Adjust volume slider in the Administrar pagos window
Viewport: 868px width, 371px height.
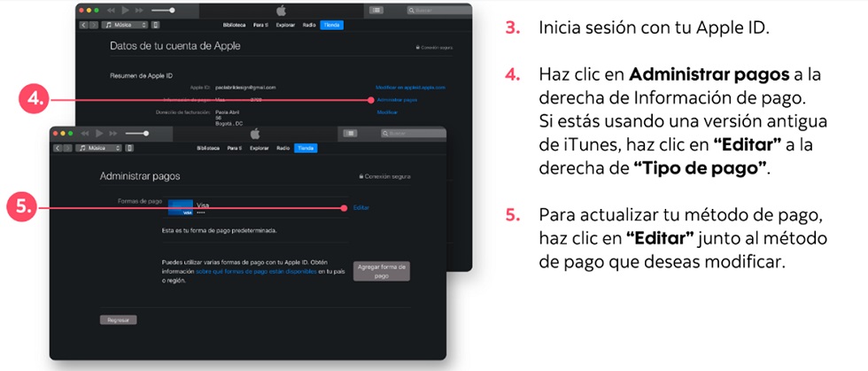click(x=137, y=134)
